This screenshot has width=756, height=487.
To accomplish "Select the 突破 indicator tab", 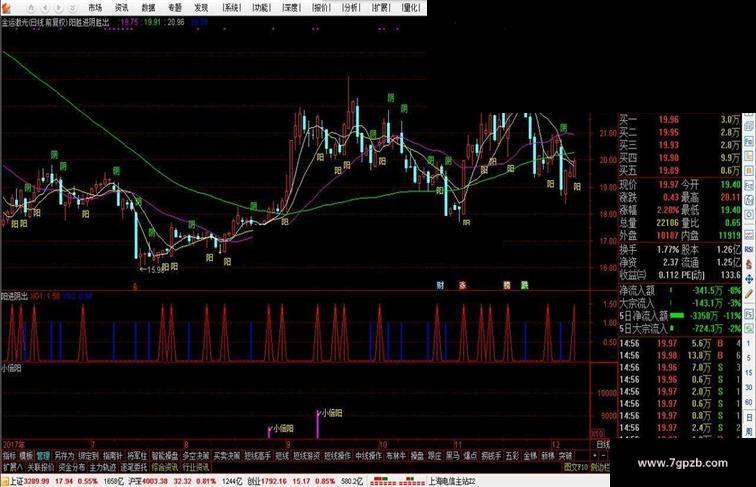I will tap(565, 456).
